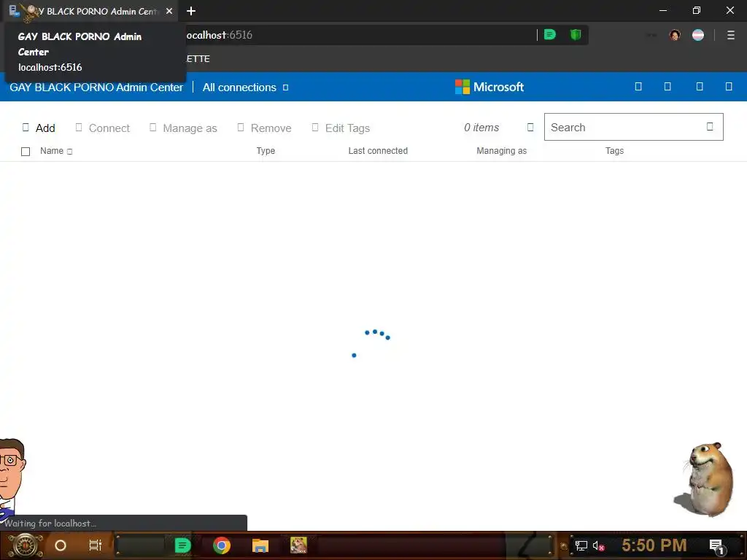Click the Microsoft logo in the header
This screenshot has width=747, height=560.
click(x=489, y=87)
